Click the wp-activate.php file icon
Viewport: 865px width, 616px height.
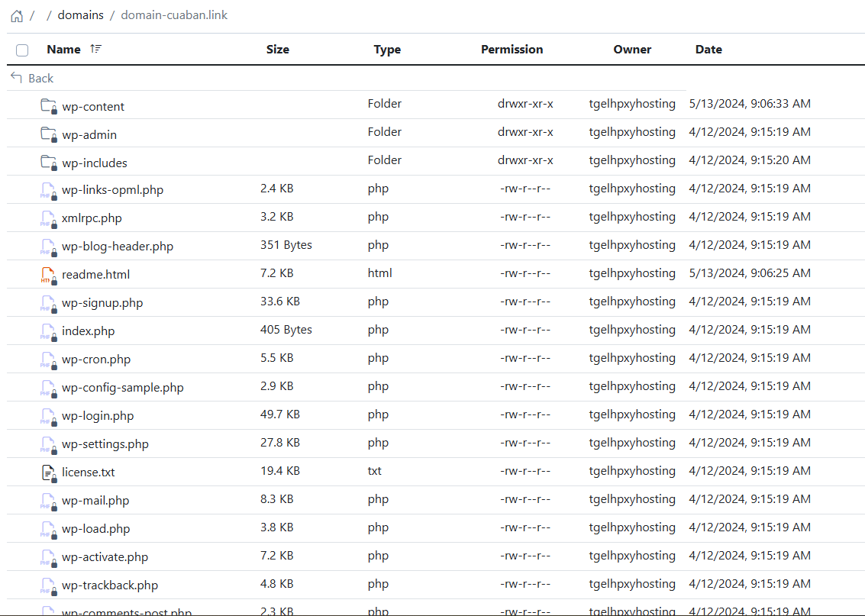click(49, 557)
